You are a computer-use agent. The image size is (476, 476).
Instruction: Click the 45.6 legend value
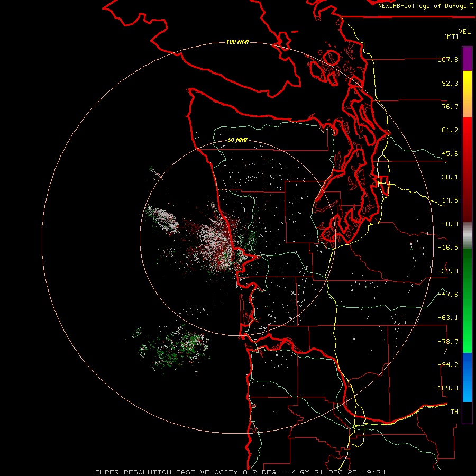pos(450,153)
